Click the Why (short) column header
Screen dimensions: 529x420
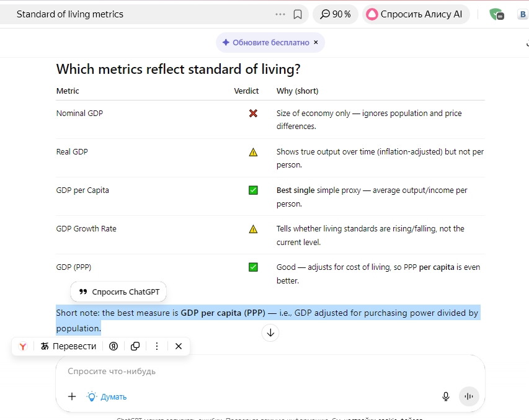pos(298,91)
